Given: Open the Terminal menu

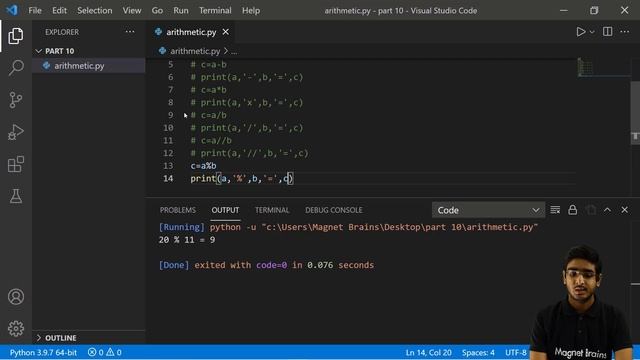Looking at the screenshot, I should (215, 10).
